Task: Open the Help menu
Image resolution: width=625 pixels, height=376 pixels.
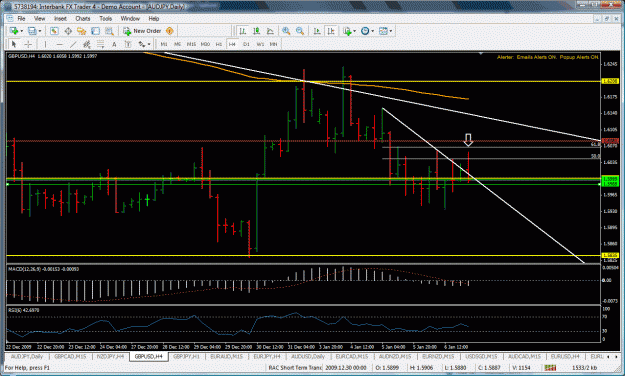Action: (153, 18)
